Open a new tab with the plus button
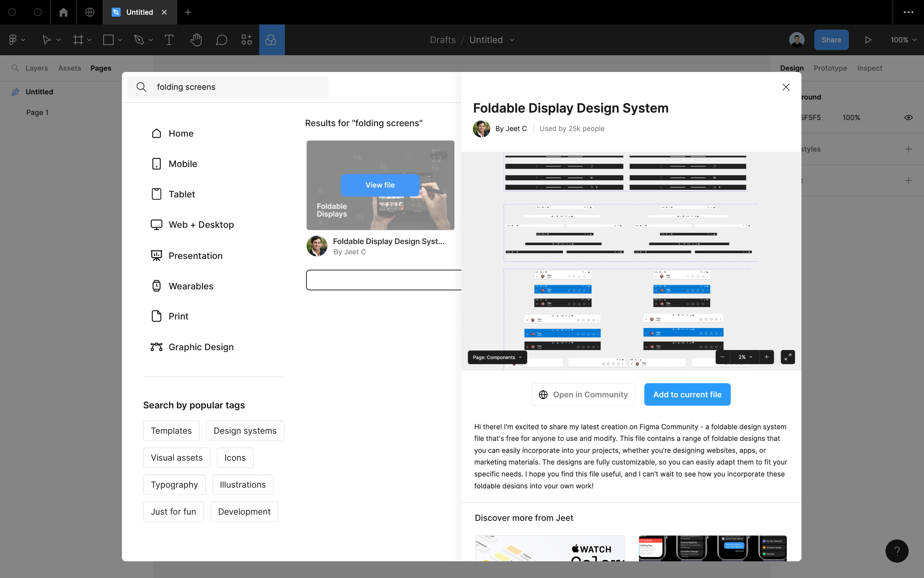The image size is (924, 578). [x=188, y=12]
